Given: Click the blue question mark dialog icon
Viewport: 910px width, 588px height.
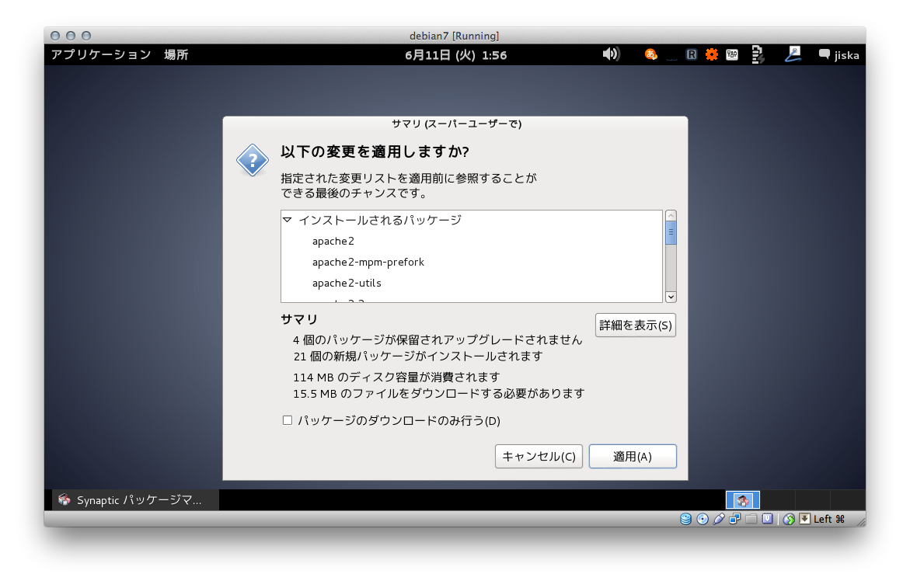Looking at the screenshot, I should coord(253,160).
